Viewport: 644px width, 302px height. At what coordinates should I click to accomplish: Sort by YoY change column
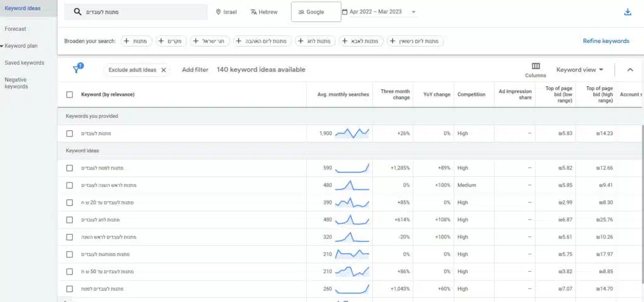point(436,94)
